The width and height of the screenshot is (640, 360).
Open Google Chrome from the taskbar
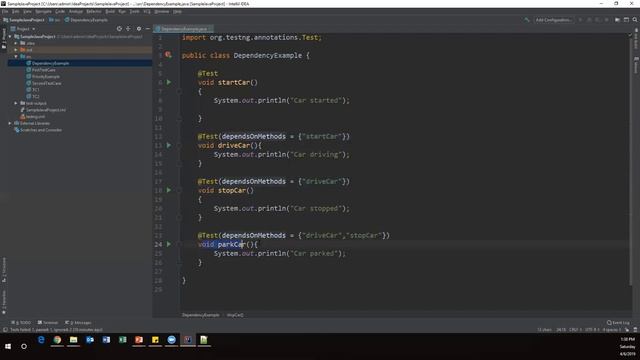57,340
